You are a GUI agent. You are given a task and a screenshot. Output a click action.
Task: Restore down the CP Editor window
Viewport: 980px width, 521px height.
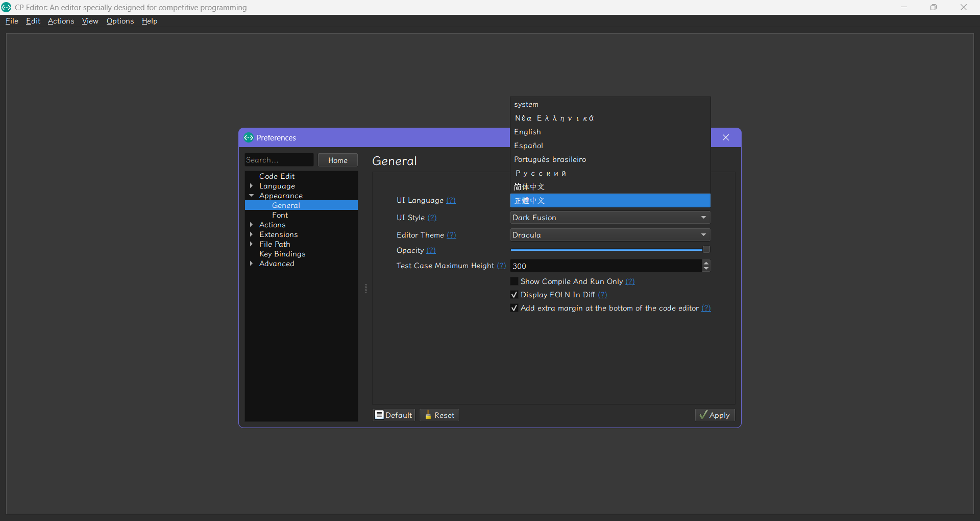pyautogui.click(x=934, y=7)
